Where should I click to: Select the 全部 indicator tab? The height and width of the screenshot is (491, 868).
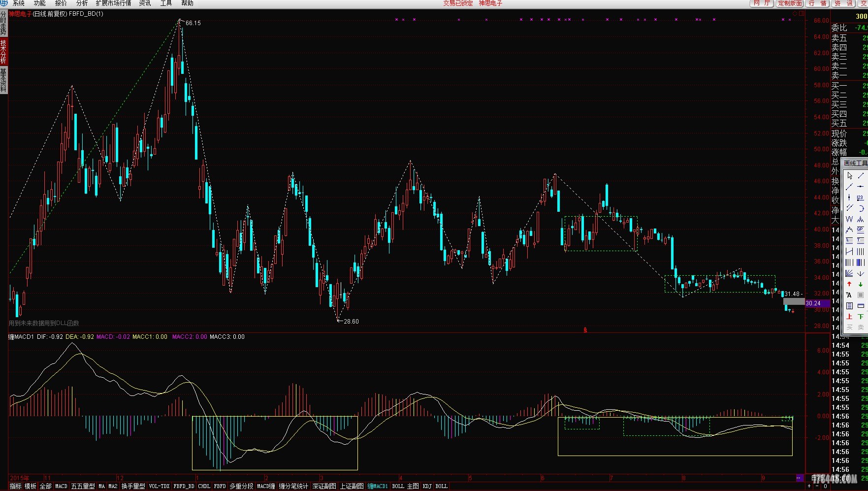(x=45, y=486)
